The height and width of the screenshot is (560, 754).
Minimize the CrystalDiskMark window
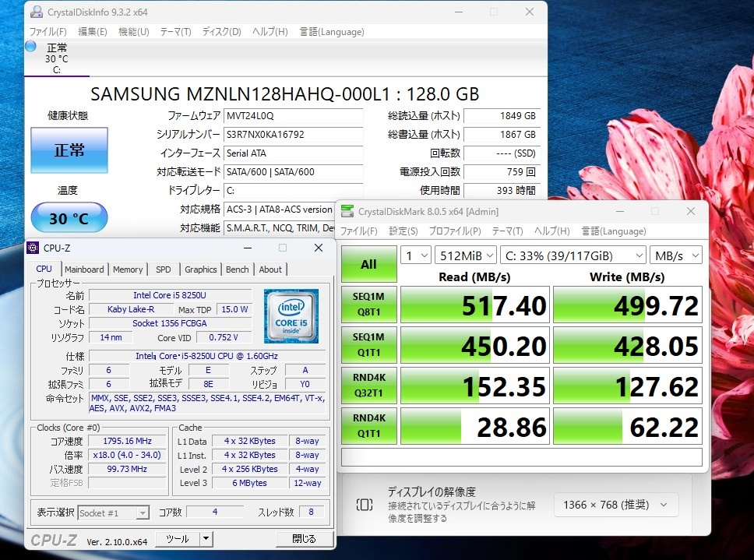(620, 211)
